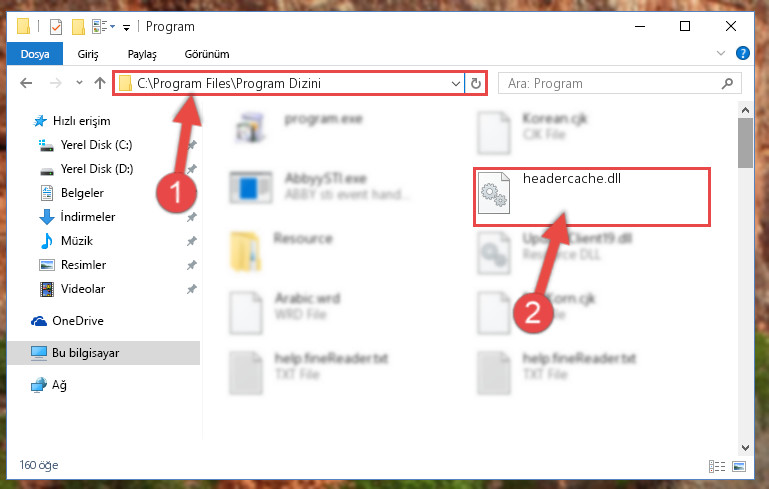Refresh the current folder view
Image resolution: width=769 pixels, height=489 pixels.
coord(476,83)
